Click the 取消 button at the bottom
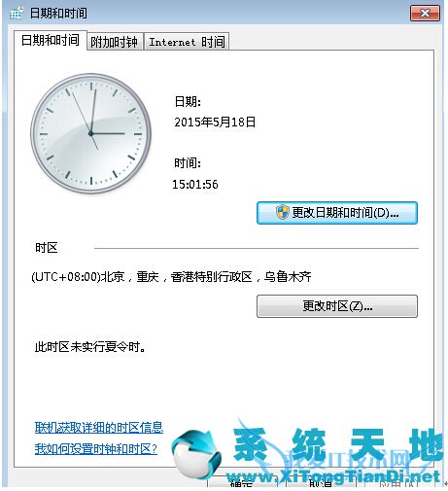This screenshot has width=448, height=491. [x=321, y=483]
